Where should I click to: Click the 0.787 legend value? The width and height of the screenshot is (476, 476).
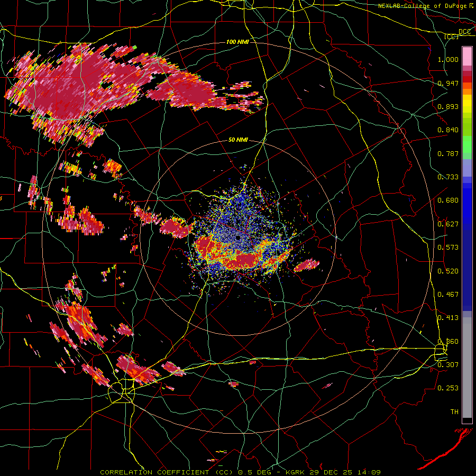pyautogui.click(x=448, y=153)
